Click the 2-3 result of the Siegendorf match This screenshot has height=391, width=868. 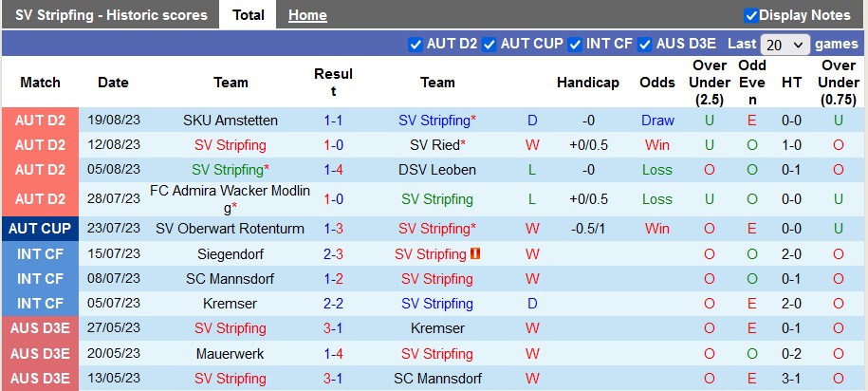(x=333, y=254)
